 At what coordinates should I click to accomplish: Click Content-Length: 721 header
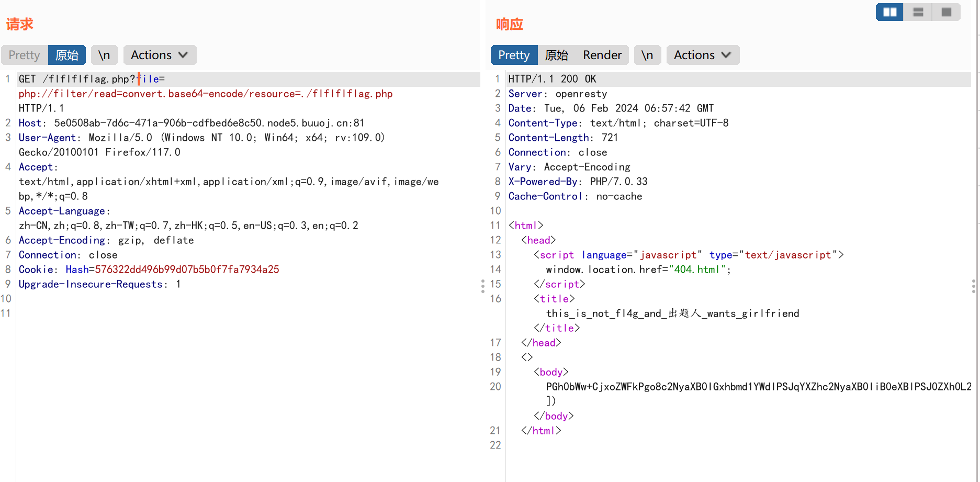[x=563, y=138]
